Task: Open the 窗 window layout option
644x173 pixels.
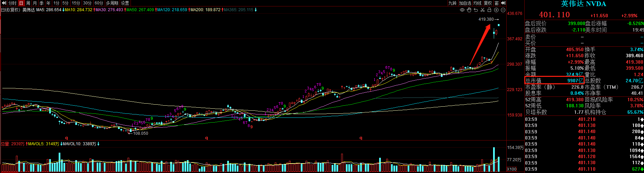Action: [x=496, y=3]
